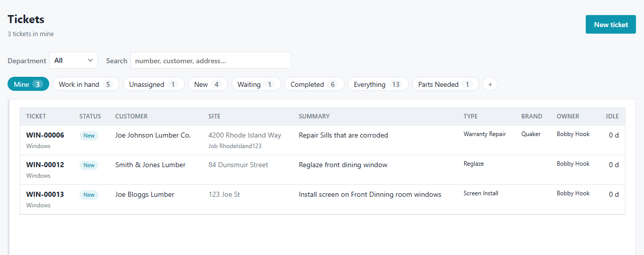644x255 pixels.
Task: Sort by the SITE column header
Action: pos(214,116)
